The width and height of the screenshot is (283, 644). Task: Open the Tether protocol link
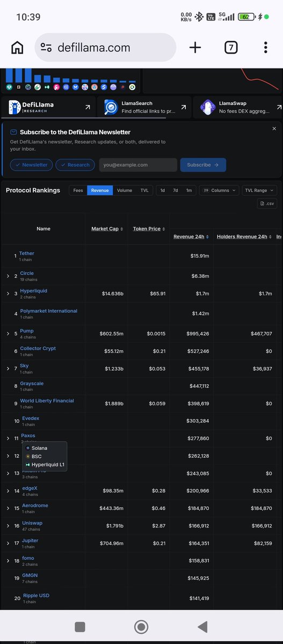[x=26, y=253]
